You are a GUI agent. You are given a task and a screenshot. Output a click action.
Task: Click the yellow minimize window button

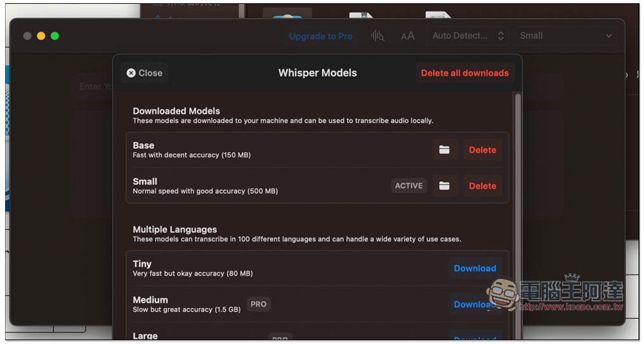[41, 36]
